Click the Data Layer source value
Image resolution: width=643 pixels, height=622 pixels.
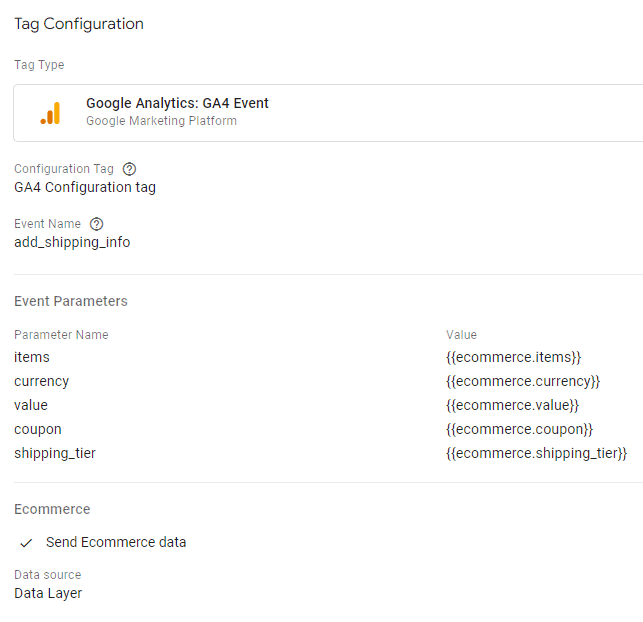pyautogui.click(x=48, y=593)
